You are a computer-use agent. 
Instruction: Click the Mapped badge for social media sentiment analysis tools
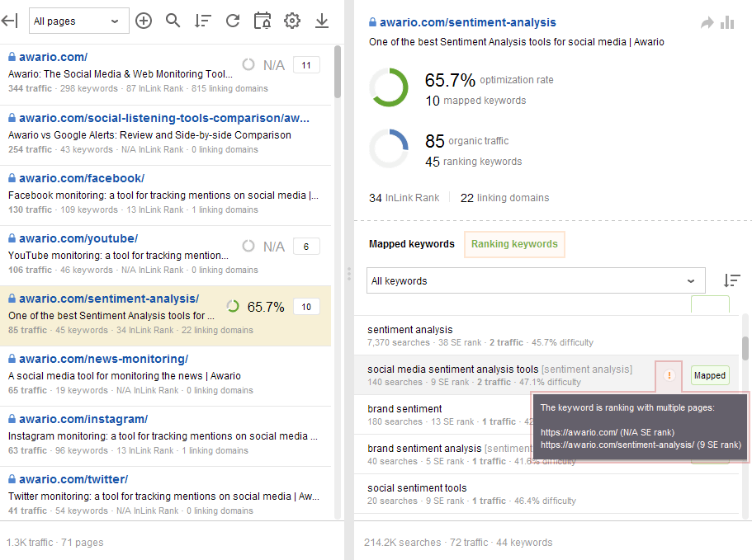[710, 375]
